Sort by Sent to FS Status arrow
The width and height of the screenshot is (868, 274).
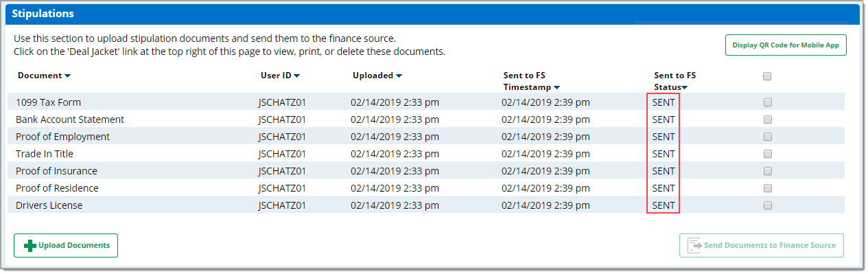tap(685, 88)
